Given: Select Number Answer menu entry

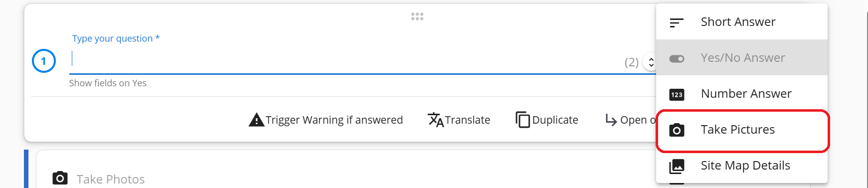Looking at the screenshot, I should click(x=742, y=94).
